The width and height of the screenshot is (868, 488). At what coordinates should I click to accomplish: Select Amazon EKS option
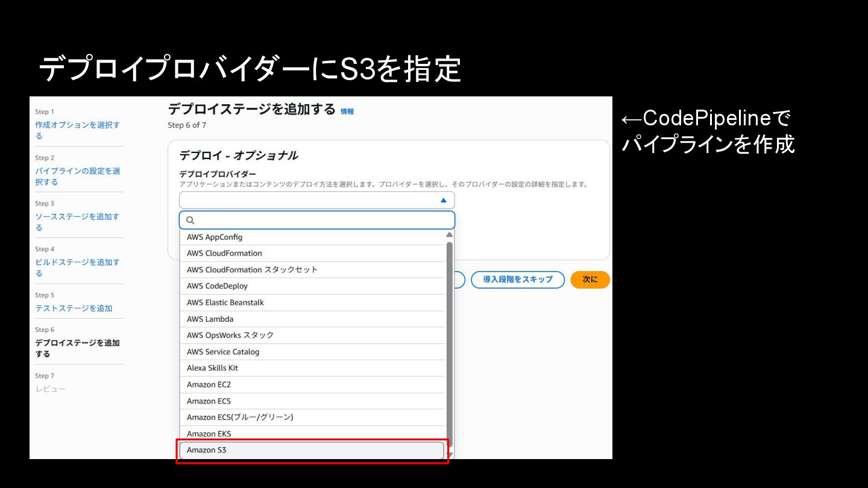[x=312, y=434]
